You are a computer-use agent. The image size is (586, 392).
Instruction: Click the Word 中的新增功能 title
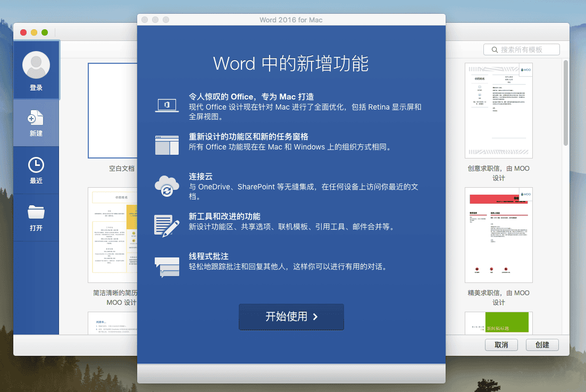pyautogui.click(x=291, y=63)
